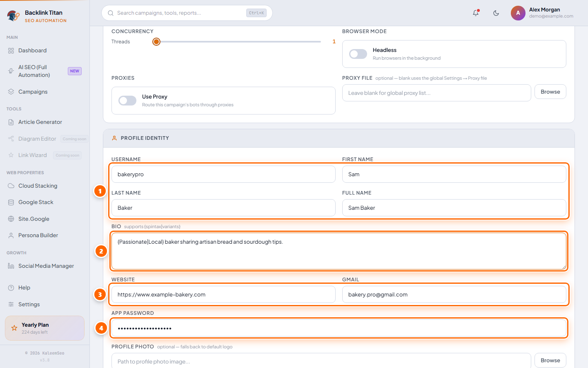Image resolution: width=588 pixels, height=368 pixels.
Task: Click the Cloud Stacking cloud icon
Action: tap(11, 186)
